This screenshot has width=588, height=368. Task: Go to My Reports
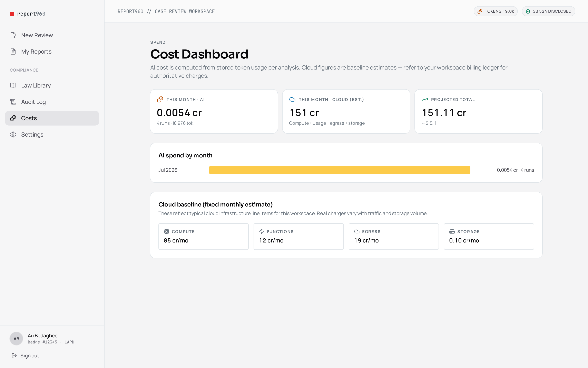click(x=52, y=52)
